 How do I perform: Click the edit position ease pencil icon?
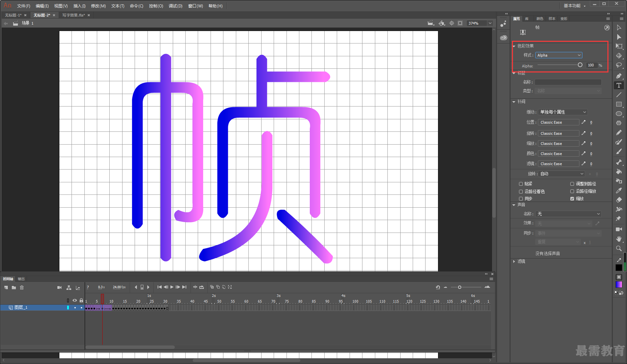(583, 122)
